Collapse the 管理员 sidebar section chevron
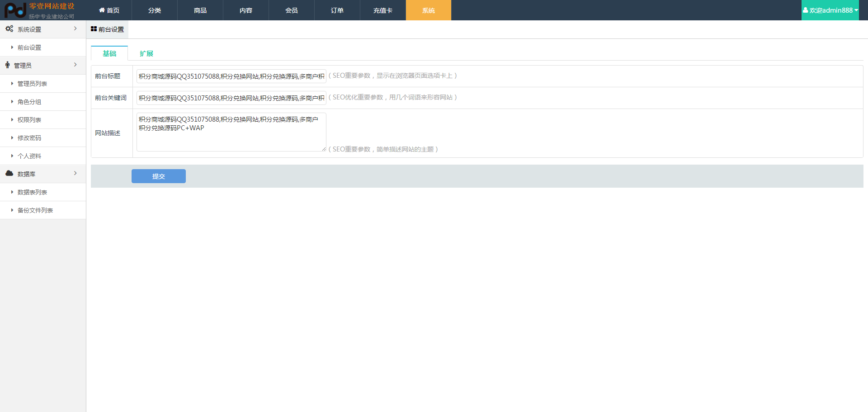This screenshot has width=868, height=412. click(x=75, y=65)
